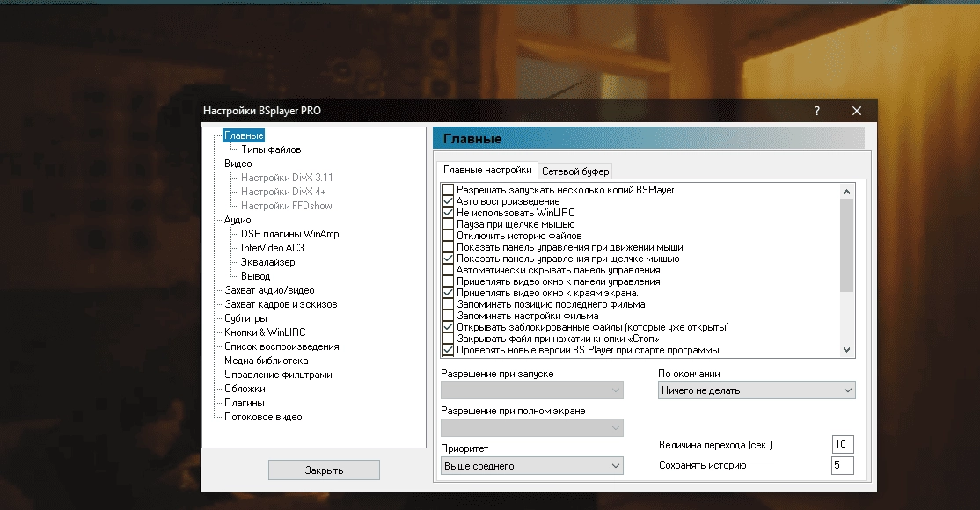Open 'Эквалайзер' settings page
Screen dimensions: 980x510
tap(267, 262)
